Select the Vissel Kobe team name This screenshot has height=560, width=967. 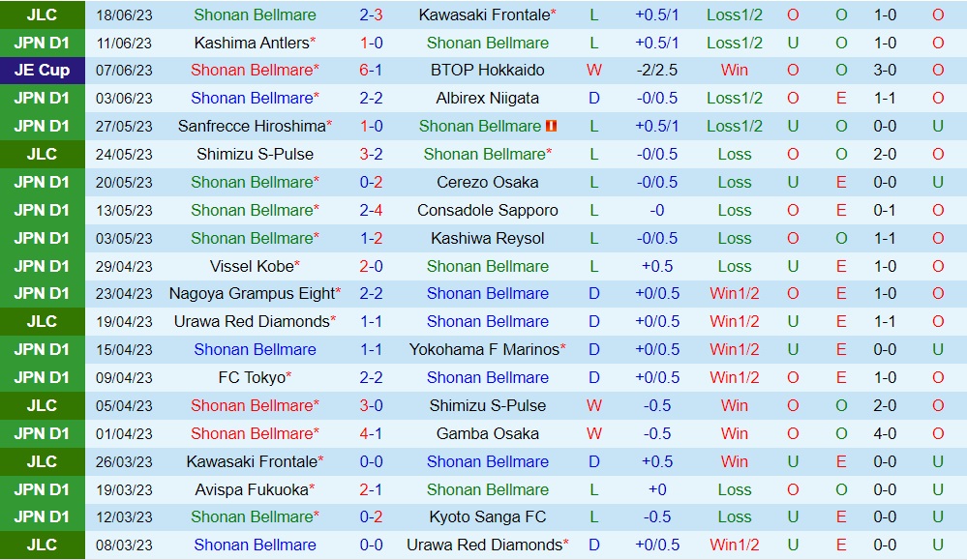click(251, 267)
